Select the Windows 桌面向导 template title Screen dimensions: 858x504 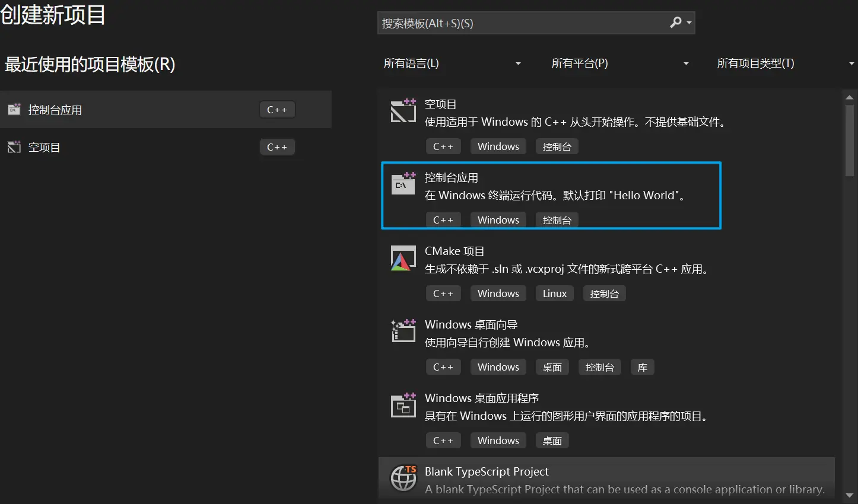click(471, 325)
